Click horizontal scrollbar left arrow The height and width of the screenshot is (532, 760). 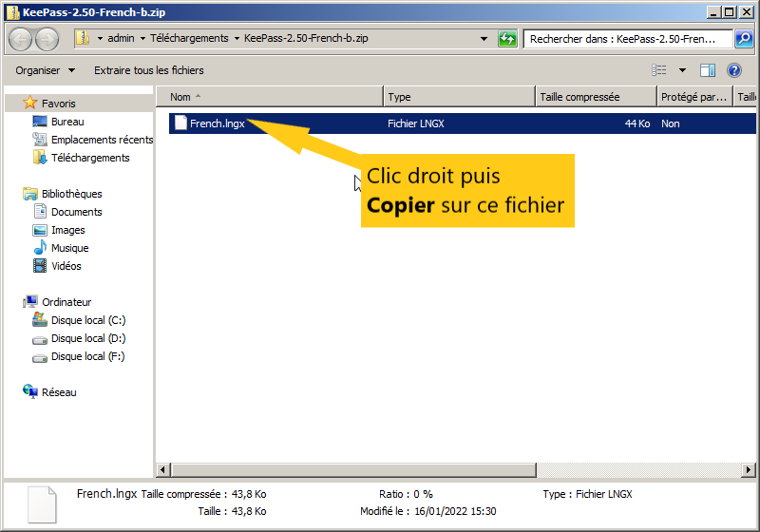coord(162,469)
